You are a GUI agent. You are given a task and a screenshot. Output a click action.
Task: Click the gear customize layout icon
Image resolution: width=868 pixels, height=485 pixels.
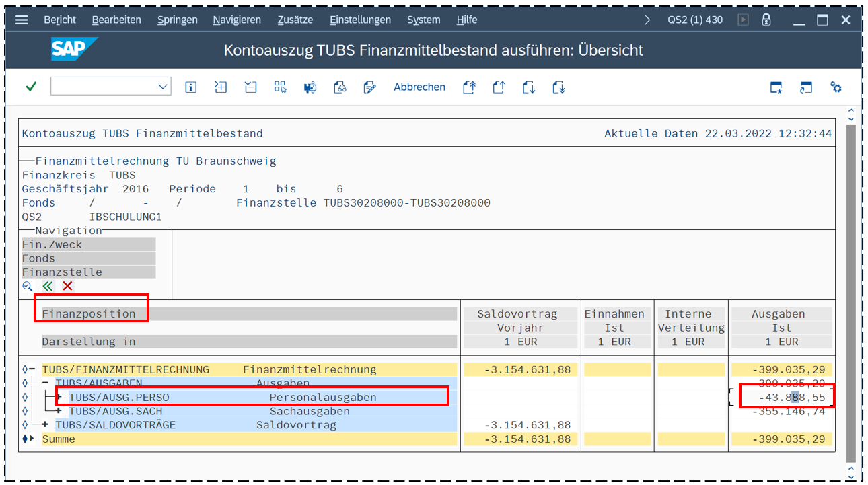836,87
